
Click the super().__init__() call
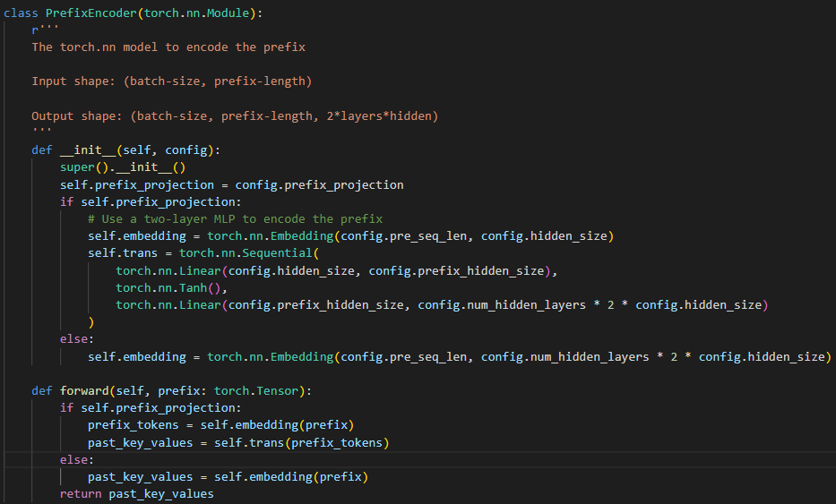123,167
